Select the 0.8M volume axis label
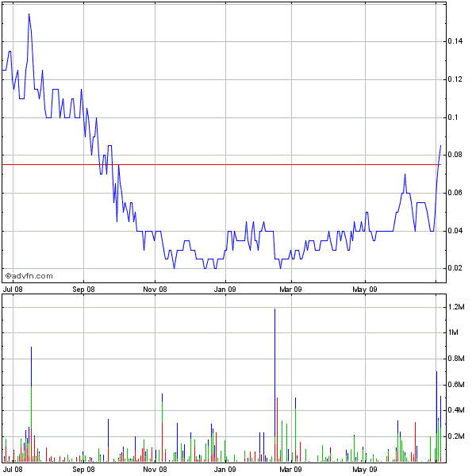Image resolution: width=476 pixels, height=476 pixels. tap(455, 359)
